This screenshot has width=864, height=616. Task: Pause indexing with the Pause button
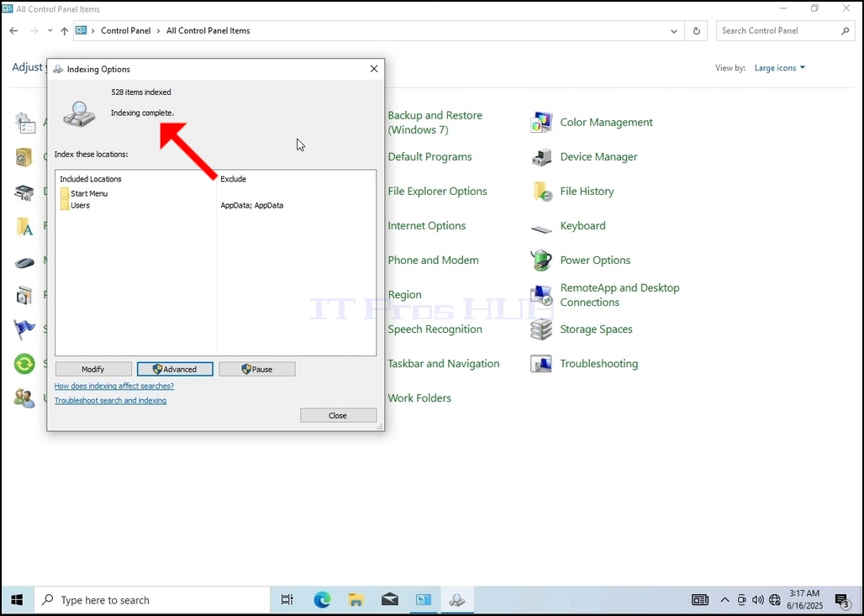click(257, 369)
